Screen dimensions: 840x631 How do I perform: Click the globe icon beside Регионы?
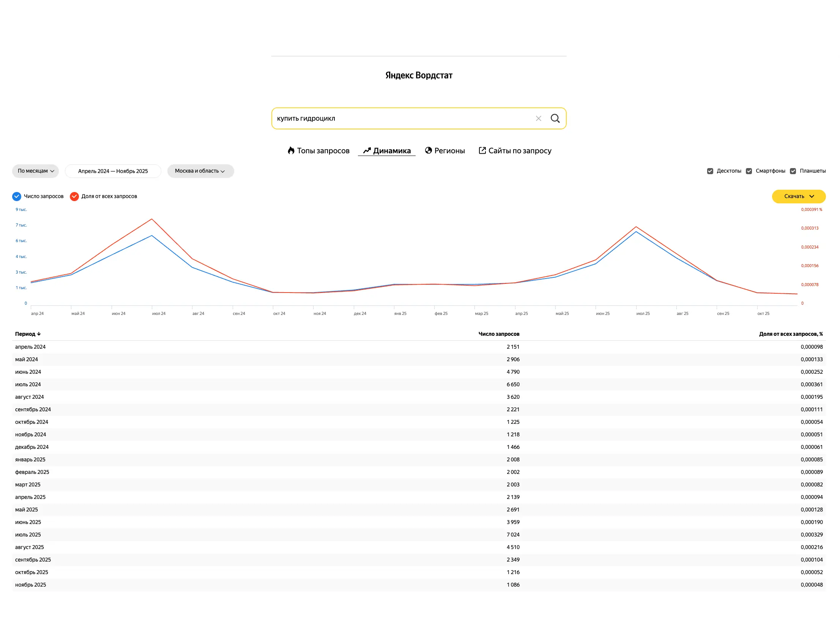(429, 150)
